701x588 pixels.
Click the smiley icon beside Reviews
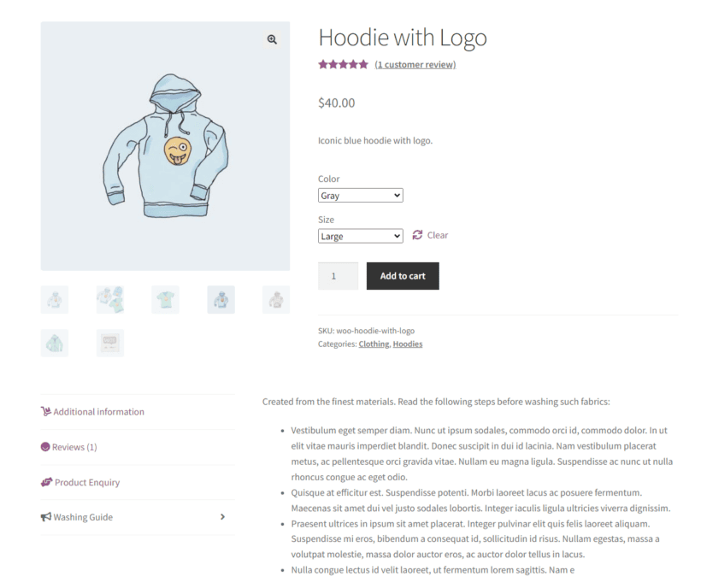[x=45, y=447]
